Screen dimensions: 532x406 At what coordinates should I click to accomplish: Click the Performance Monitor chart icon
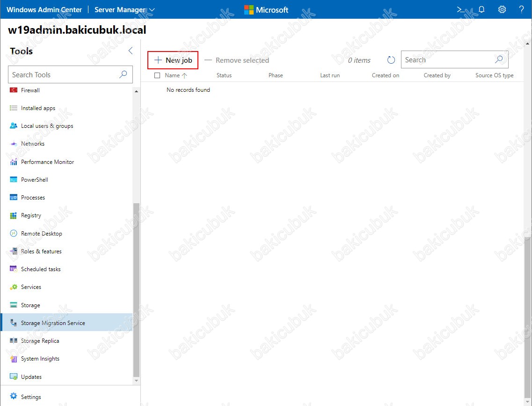pos(14,162)
